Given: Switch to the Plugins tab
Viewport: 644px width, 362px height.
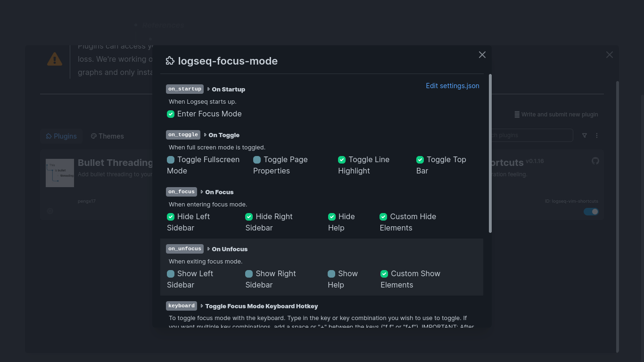Looking at the screenshot, I should pyautogui.click(x=61, y=136).
